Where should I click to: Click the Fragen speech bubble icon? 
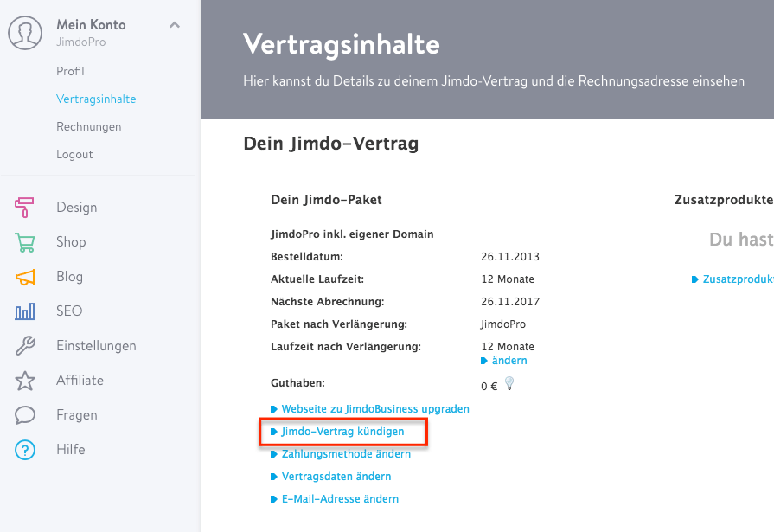tap(25, 415)
